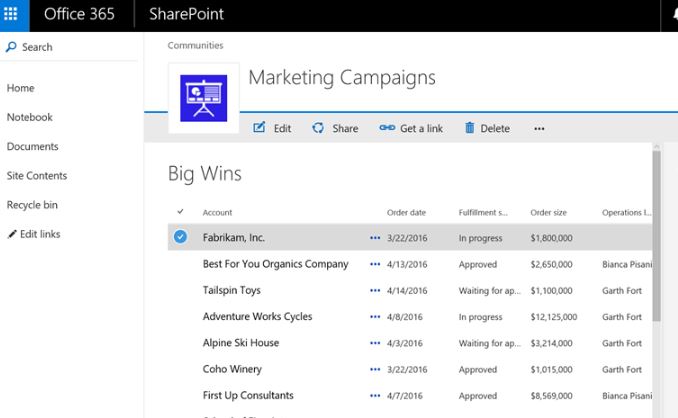Click the $8,569,000 order size cell
The width and height of the screenshot is (678, 418).
tap(551, 396)
